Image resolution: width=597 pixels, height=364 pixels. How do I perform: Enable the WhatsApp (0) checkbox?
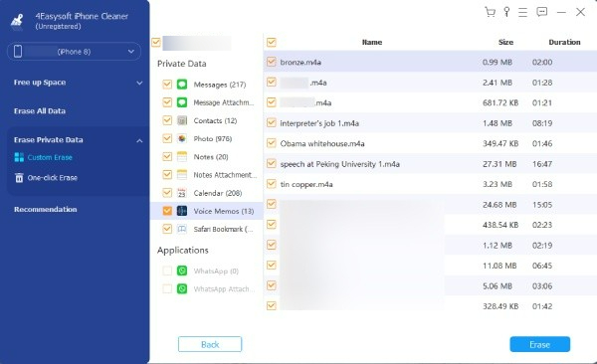167,271
